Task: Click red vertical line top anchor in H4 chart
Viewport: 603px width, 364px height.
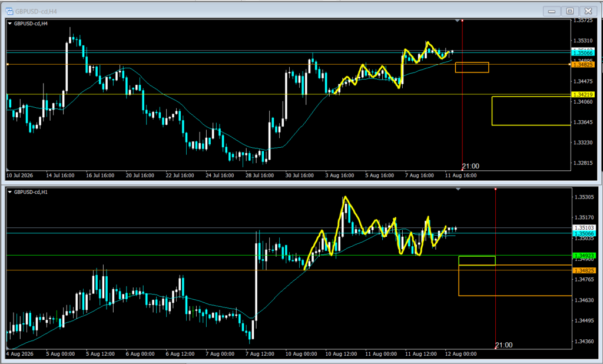Action: [x=462, y=20]
